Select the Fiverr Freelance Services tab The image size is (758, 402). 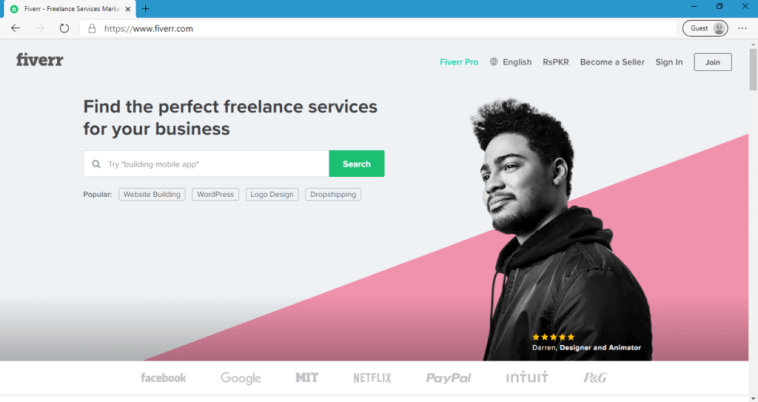[x=70, y=9]
